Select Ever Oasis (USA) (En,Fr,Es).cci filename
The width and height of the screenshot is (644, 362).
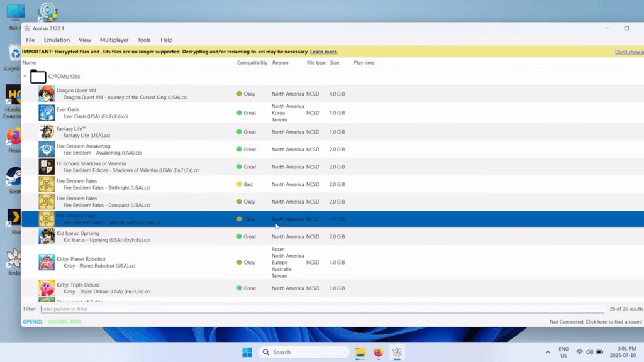click(96, 116)
